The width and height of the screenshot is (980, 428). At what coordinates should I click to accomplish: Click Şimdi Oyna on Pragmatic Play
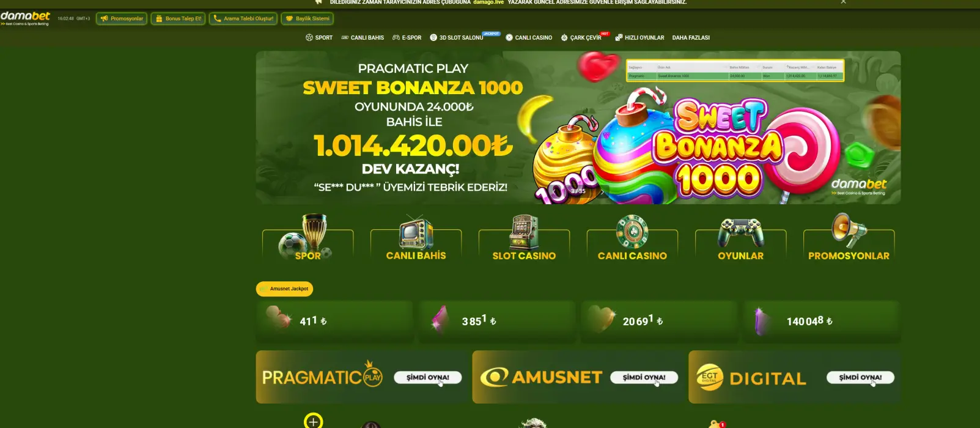428,377
